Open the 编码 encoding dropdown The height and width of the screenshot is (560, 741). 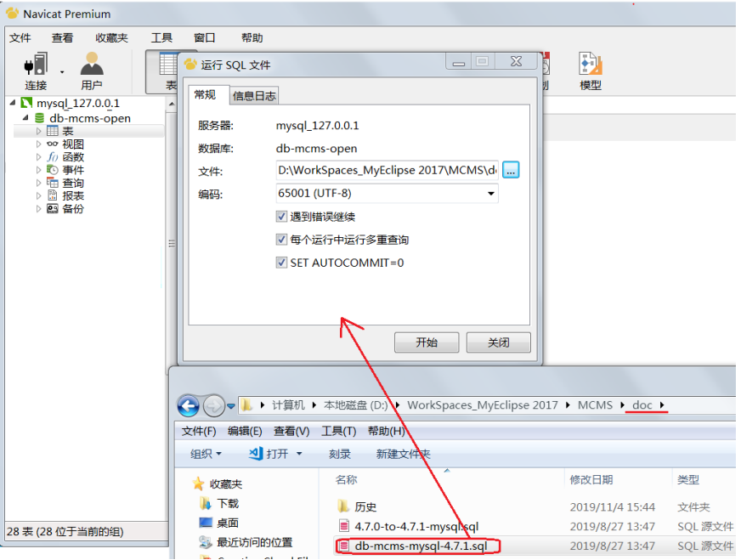387,193
